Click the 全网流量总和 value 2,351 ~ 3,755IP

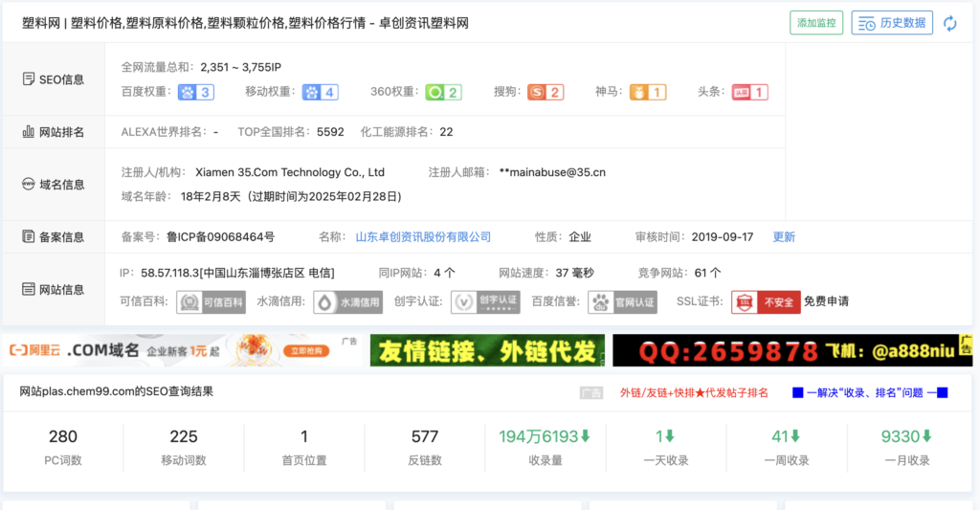click(x=240, y=67)
